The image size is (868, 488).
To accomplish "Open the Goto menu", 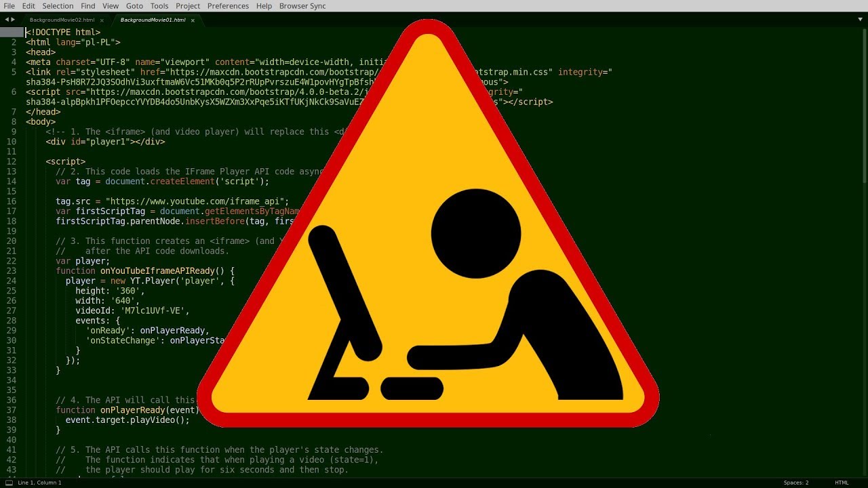I will click(134, 5).
